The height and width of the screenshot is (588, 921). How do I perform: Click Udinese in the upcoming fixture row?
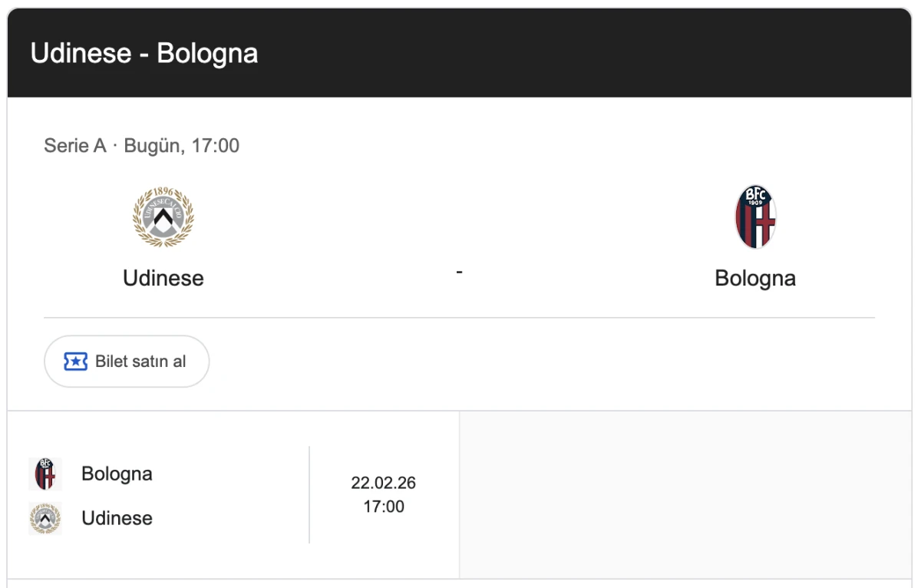[117, 518]
